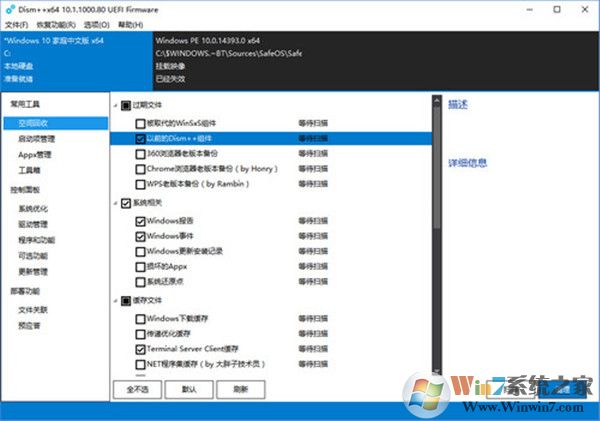Click 等待扫描 status of 系统还原点 row
Viewport: 600px width, 421px height.
tap(313, 282)
